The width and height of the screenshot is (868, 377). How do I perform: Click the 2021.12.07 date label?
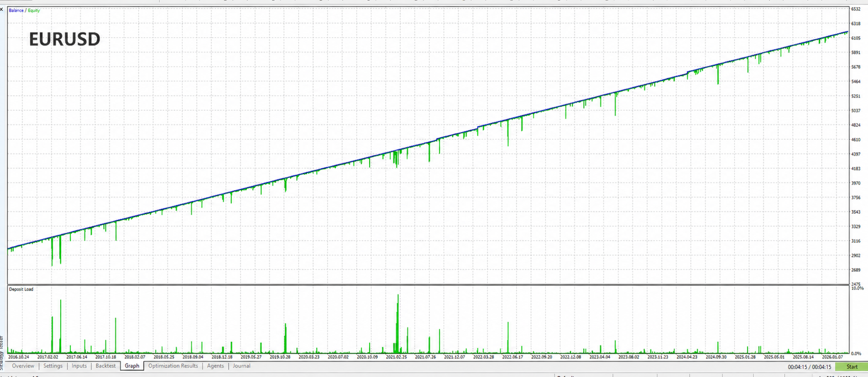(x=454, y=357)
